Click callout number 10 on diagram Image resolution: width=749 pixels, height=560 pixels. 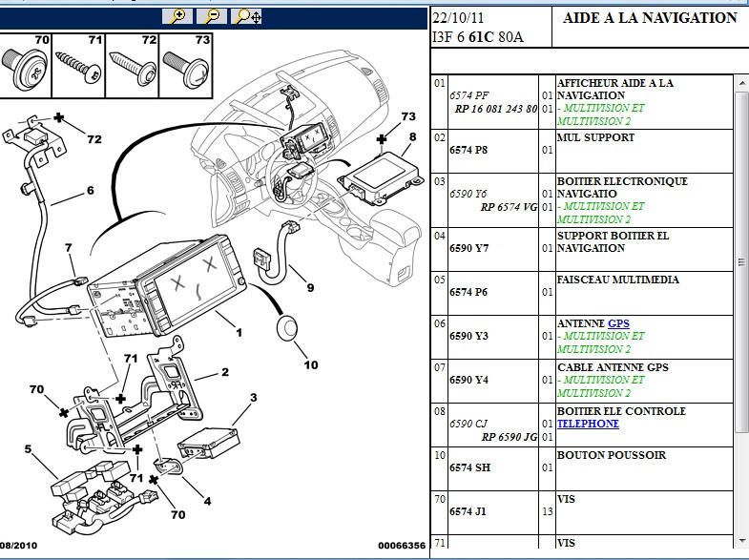tap(310, 365)
